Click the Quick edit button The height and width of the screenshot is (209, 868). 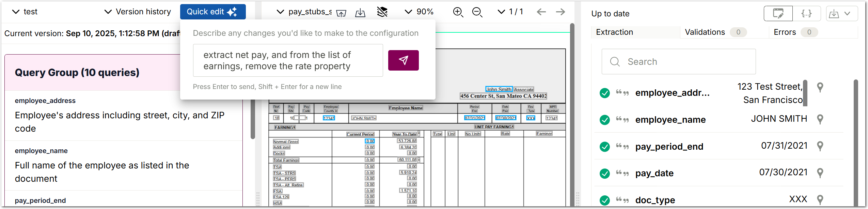click(213, 12)
